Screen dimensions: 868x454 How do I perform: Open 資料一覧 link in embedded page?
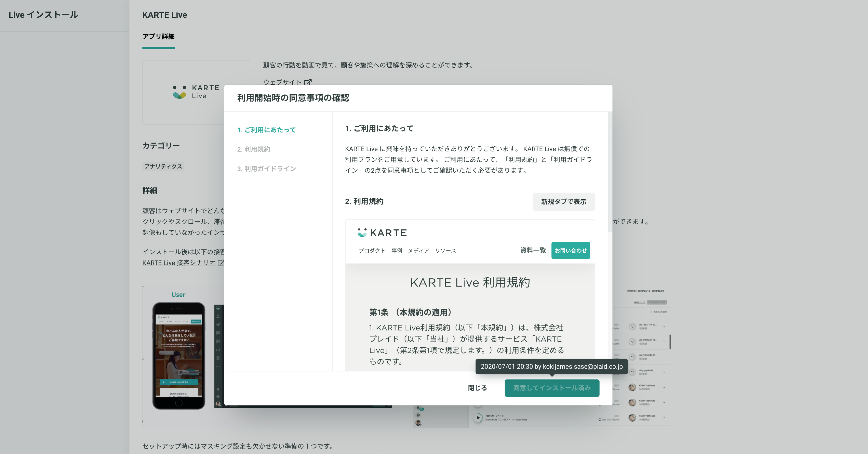pyautogui.click(x=533, y=250)
